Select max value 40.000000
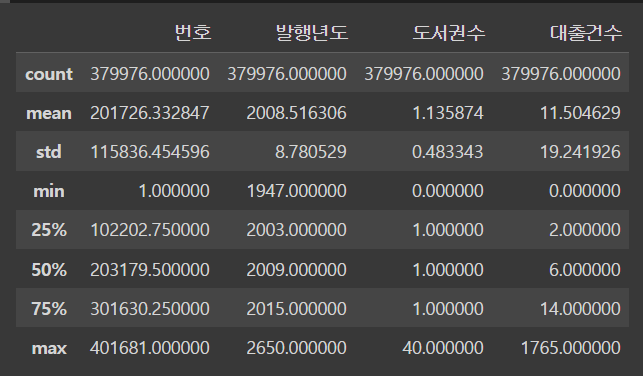Viewport: 643px width, 376px height. [443, 348]
